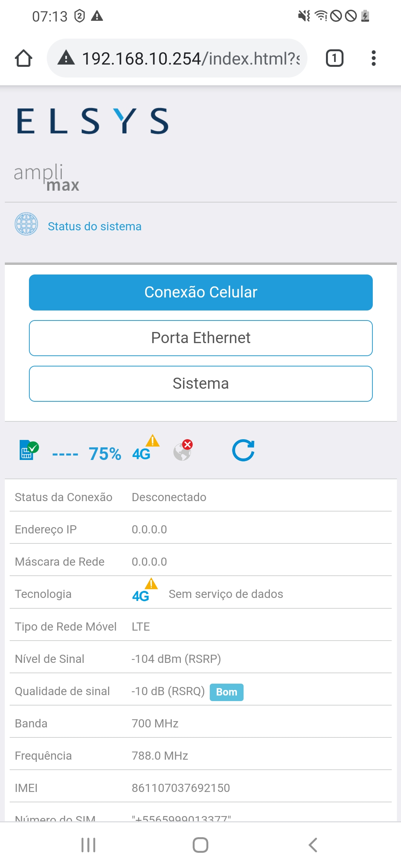Image resolution: width=401 pixels, height=868 pixels.
Task: Open the browser tab switcher
Action: point(334,58)
